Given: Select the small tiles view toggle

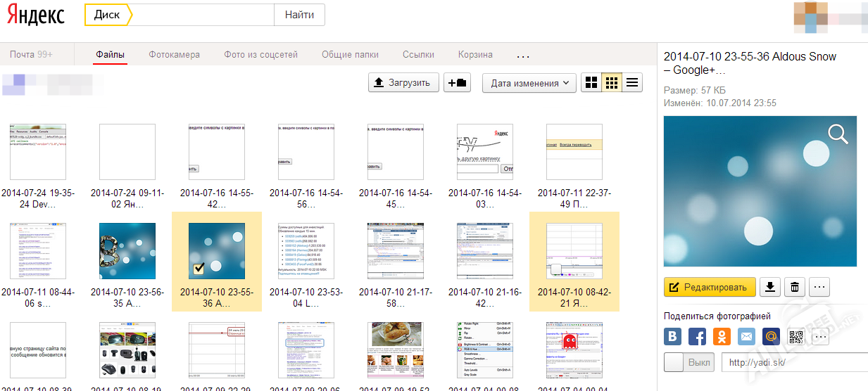Looking at the screenshot, I should [612, 83].
